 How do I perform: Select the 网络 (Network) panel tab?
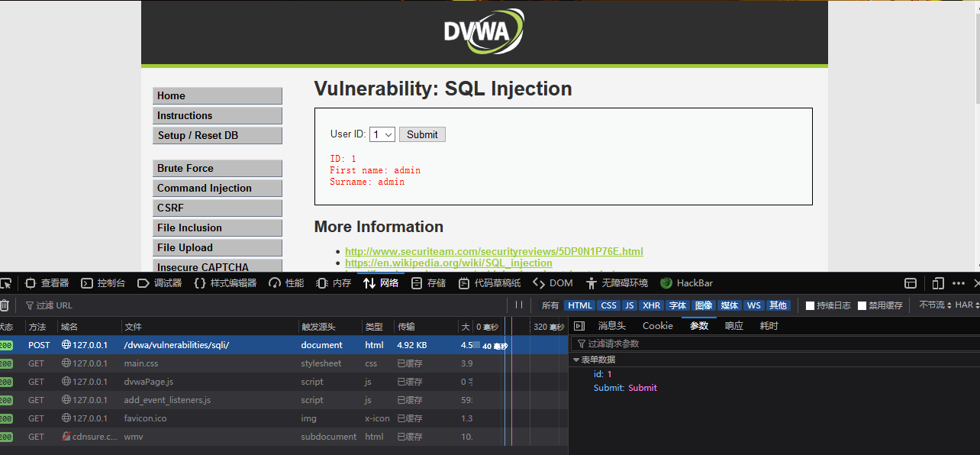click(381, 283)
